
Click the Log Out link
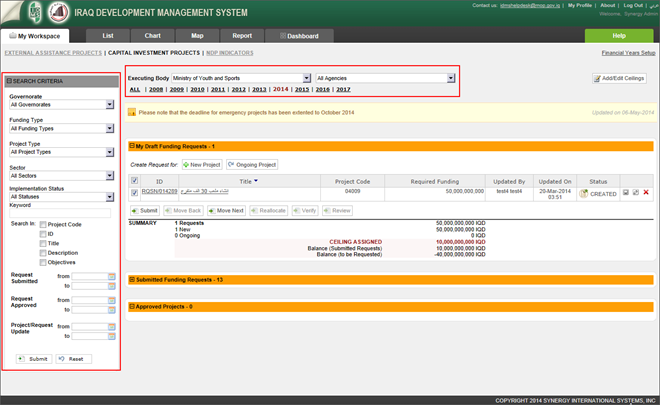[633, 5]
